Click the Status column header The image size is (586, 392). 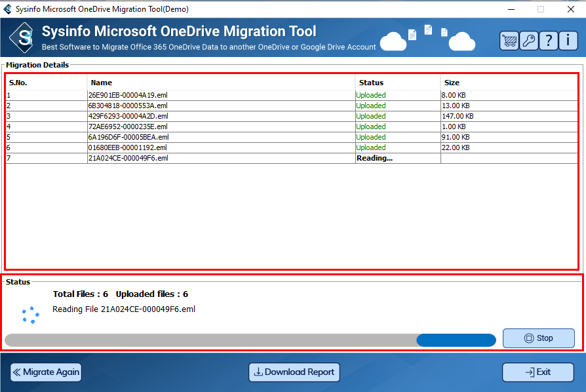[x=371, y=83]
